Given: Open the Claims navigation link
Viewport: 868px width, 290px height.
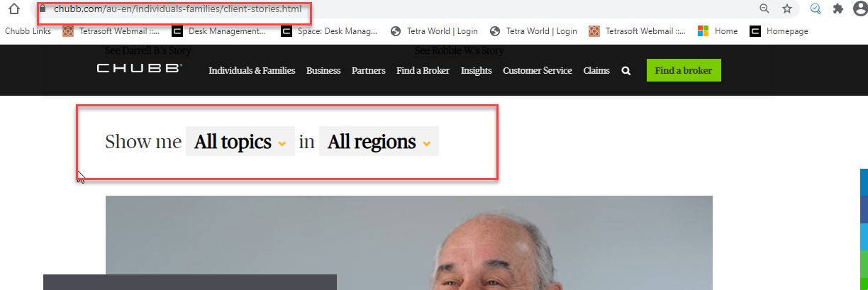Looking at the screenshot, I should [596, 71].
